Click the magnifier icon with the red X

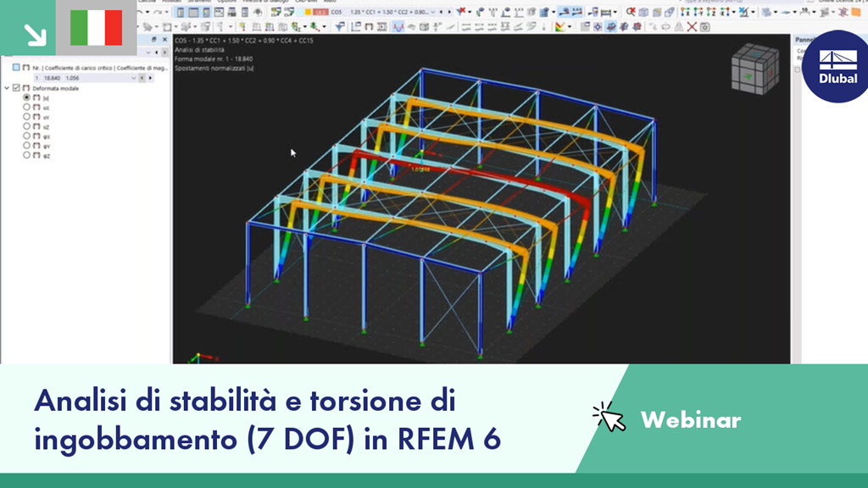point(631,12)
